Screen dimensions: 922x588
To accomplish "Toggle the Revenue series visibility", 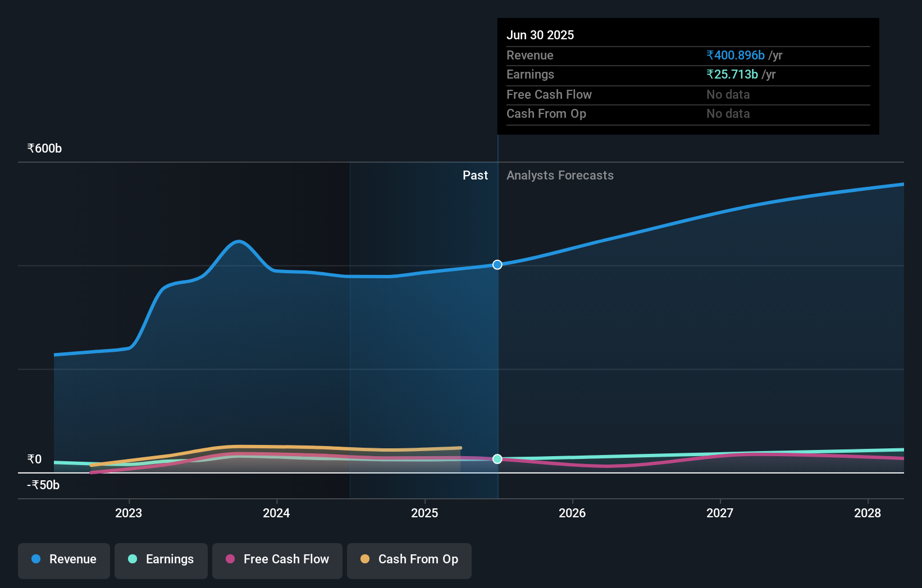I will click(63, 560).
